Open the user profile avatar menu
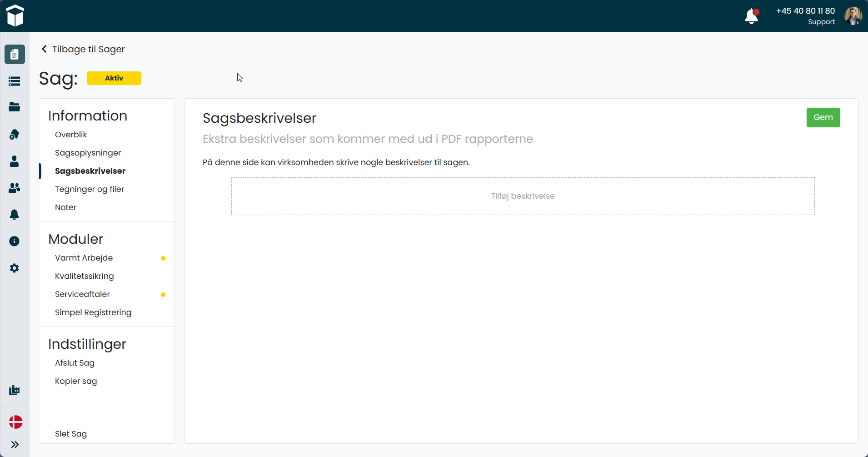Screen dimensions: 868x457 (x=853, y=15)
